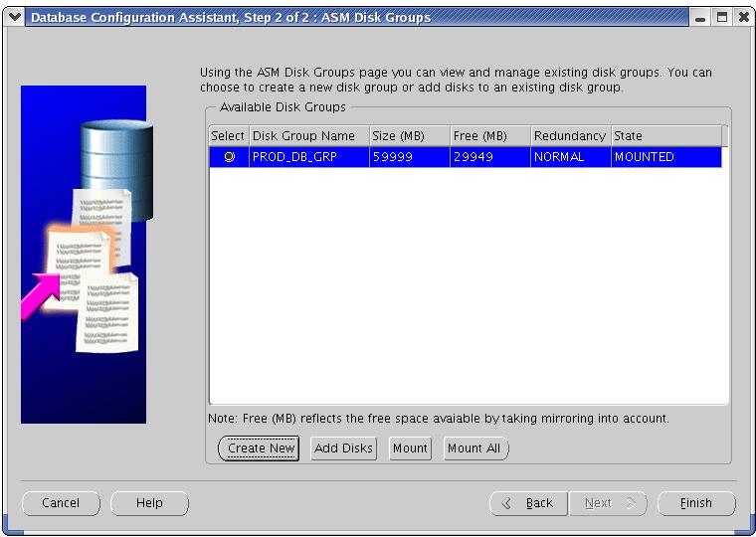This screenshot has height=537, width=756.
Task: Go Back to the previous step
Action: [528, 503]
